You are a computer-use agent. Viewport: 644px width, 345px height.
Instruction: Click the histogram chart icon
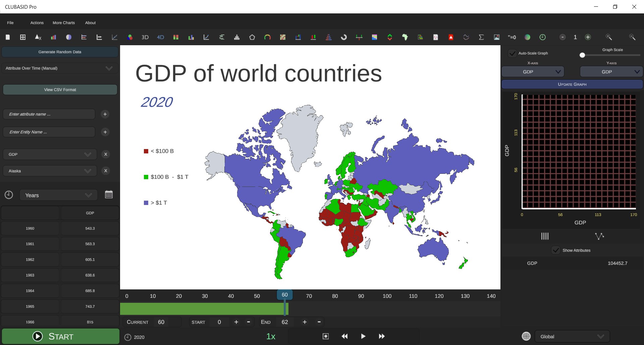[237, 37]
